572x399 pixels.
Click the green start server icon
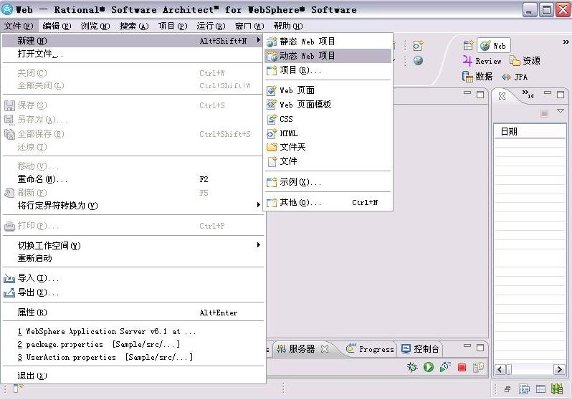429,367
